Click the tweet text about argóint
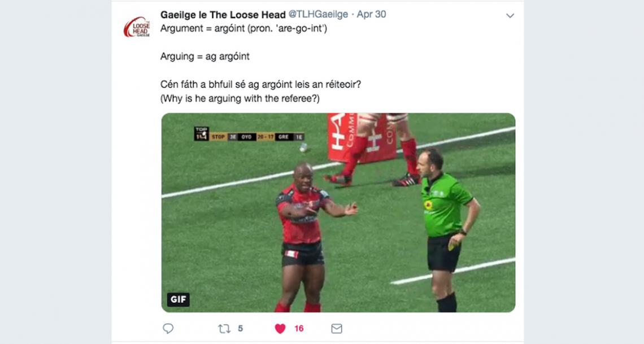This screenshot has width=644, height=344. point(243,29)
